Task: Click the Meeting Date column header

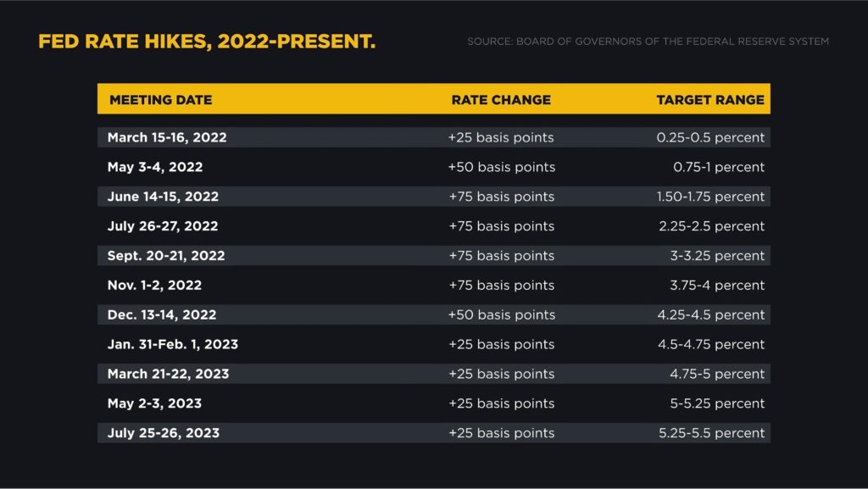Action: click(160, 99)
